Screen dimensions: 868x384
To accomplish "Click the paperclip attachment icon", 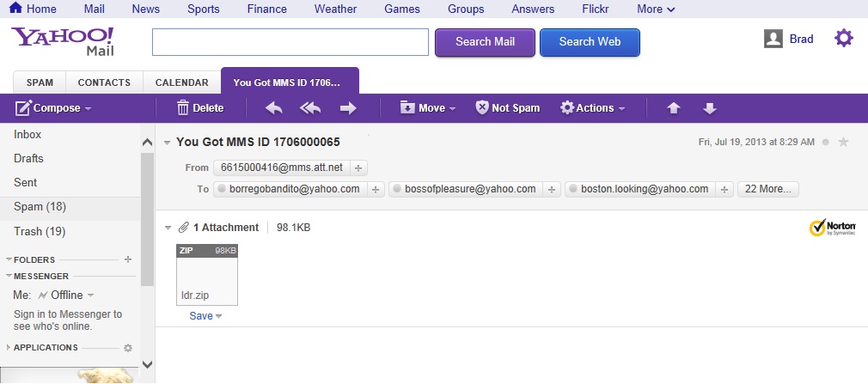I will tap(183, 228).
